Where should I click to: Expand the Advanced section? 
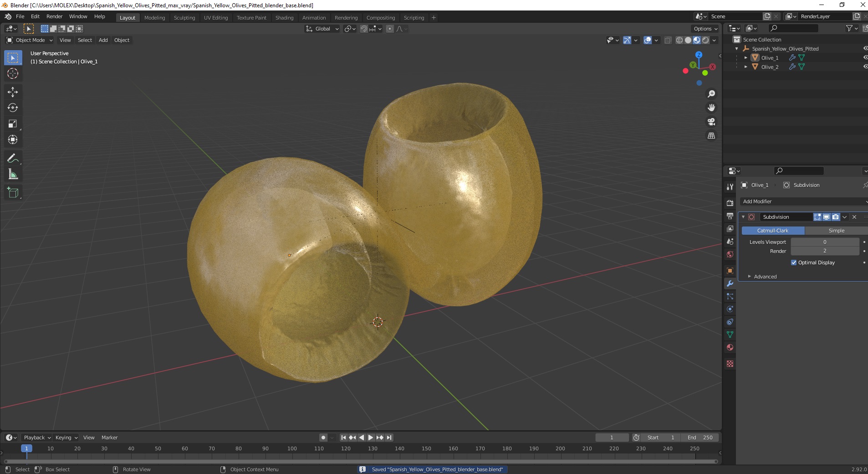tap(765, 277)
